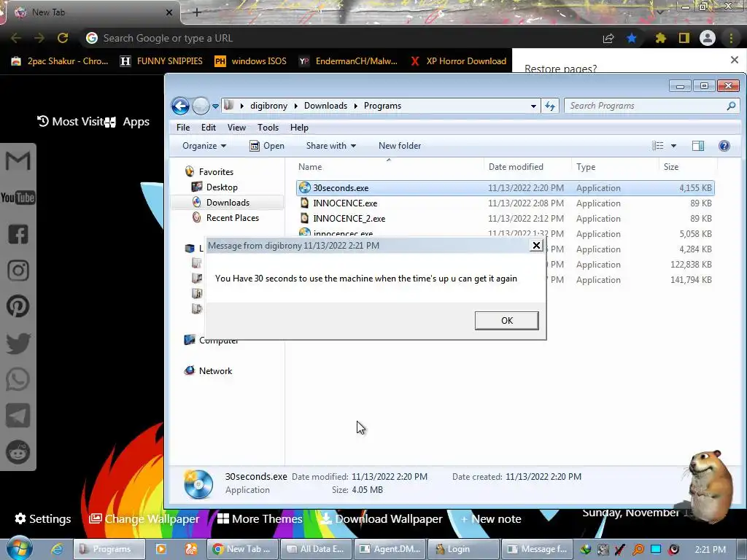Screen dimensions: 747x560
Task: Click the Open toolbar button
Action: (x=267, y=146)
